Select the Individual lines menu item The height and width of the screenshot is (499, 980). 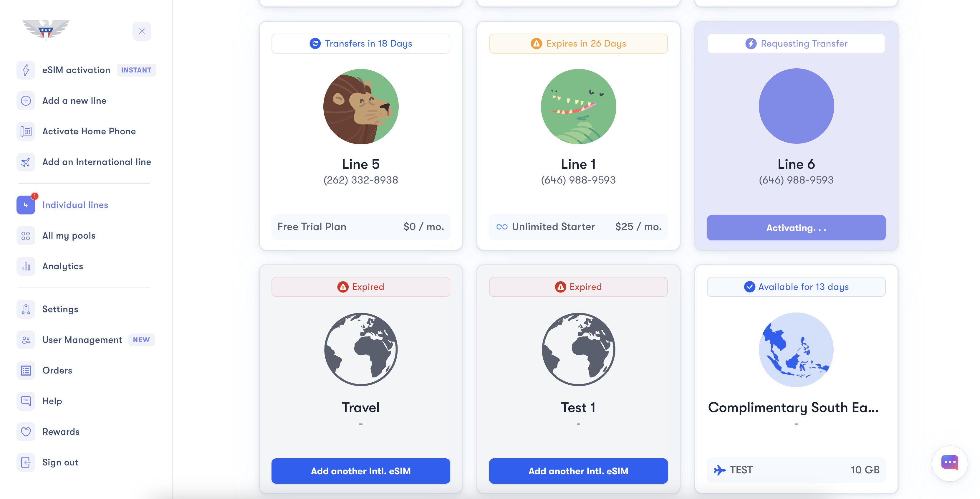coord(75,204)
